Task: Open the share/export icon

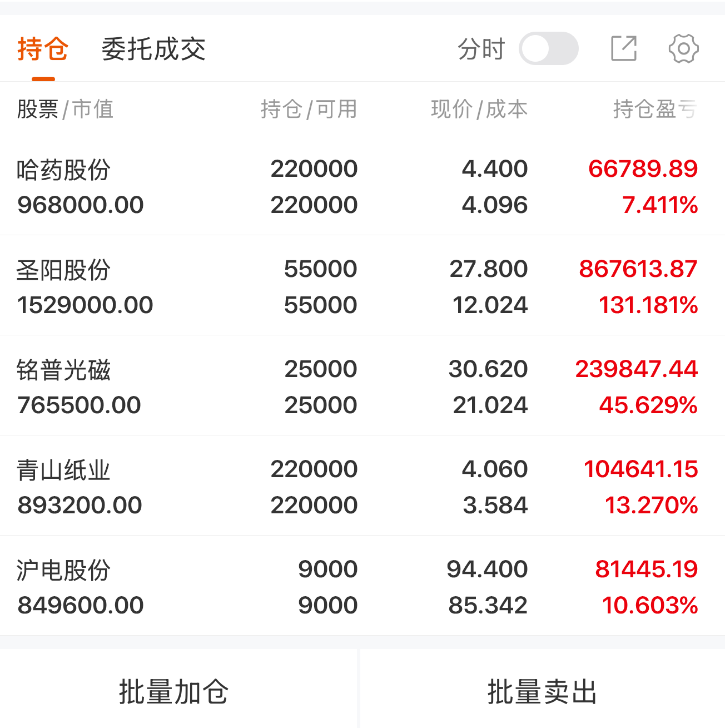Action: pyautogui.click(x=624, y=48)
